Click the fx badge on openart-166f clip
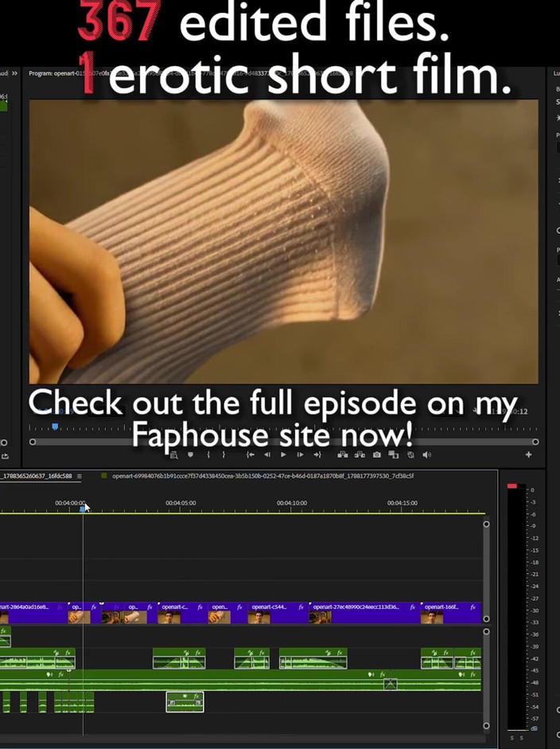560x749 pixels. pyautogui.click(x=472, y=607)
